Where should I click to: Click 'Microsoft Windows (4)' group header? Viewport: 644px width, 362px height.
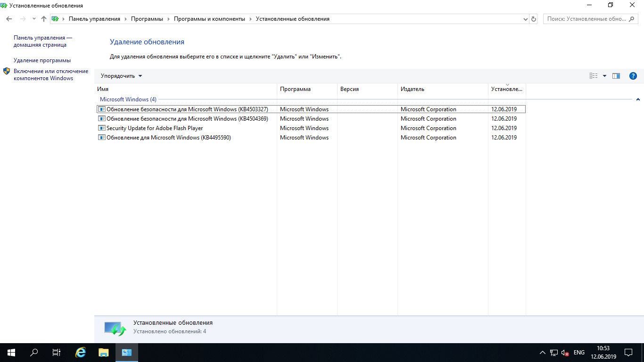pos(128,99)
